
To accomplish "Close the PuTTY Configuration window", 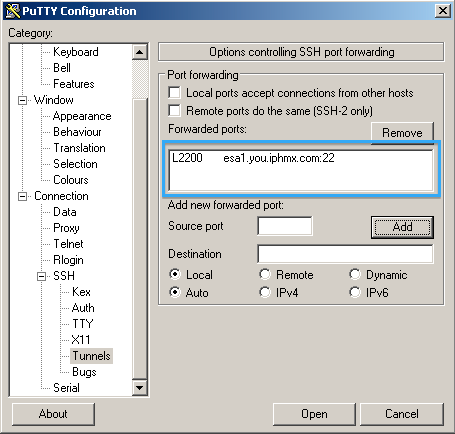I will (442, 11).
